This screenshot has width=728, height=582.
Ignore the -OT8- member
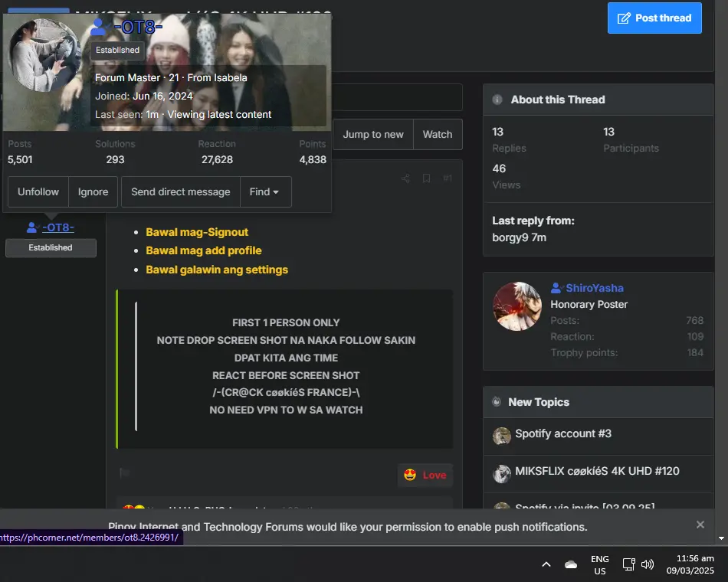tap(93, 191)
